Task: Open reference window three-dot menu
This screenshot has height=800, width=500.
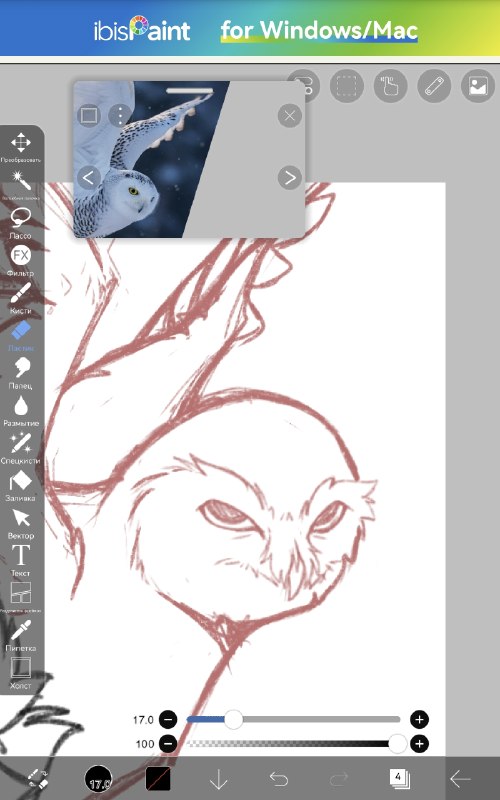Action: pos(119,116)
